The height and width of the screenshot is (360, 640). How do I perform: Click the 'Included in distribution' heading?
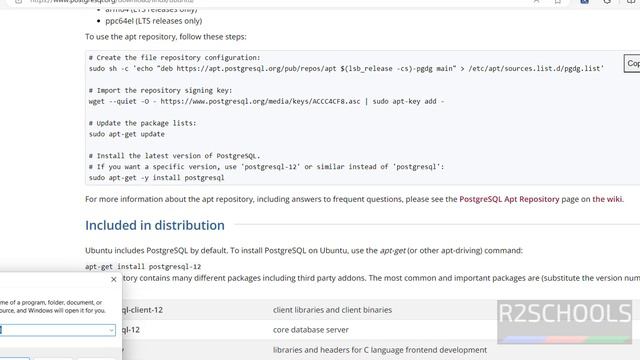point(155,225)
